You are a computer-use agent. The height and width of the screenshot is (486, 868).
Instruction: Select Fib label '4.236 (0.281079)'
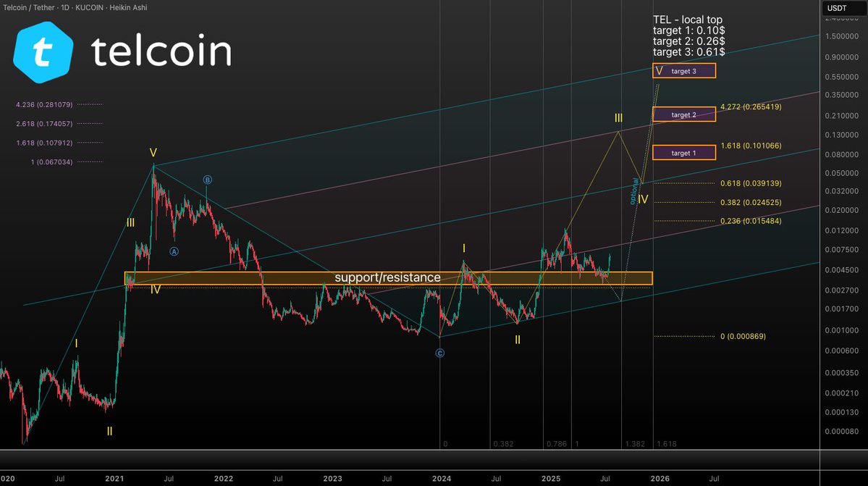click(44, 104)
